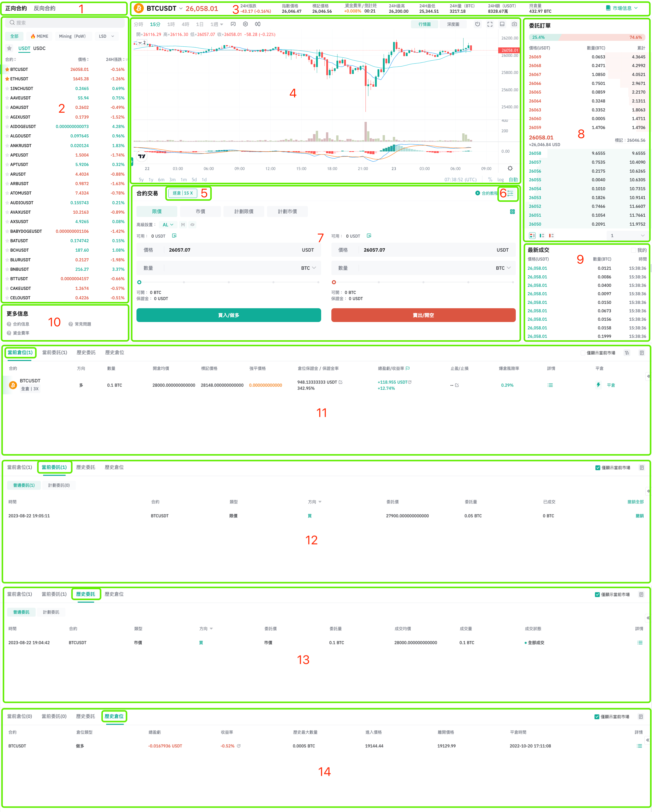Click the chart settings gear icon
The width and height of the screenshot is (652, 812).
click(510, 168)
